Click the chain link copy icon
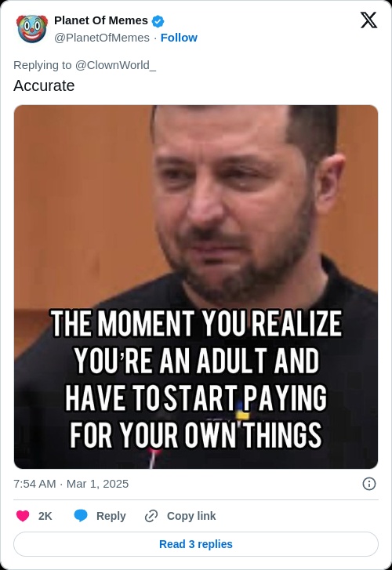The height and width of the screenshot is (570, 392). pos(151,516)
